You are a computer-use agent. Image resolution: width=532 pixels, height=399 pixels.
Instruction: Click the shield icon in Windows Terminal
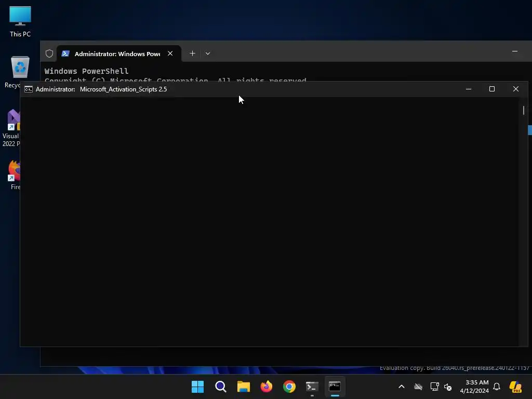[49, 54]
